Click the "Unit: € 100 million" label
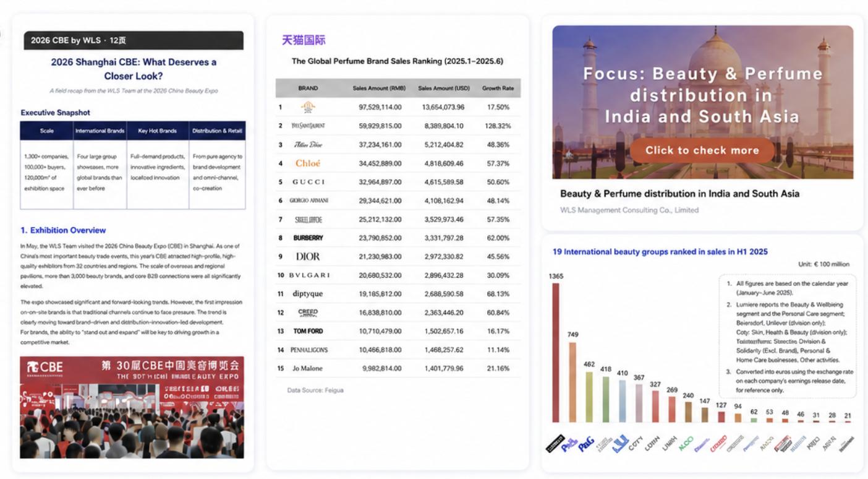This screenshot has height=479, width=868. pos(823,264)
